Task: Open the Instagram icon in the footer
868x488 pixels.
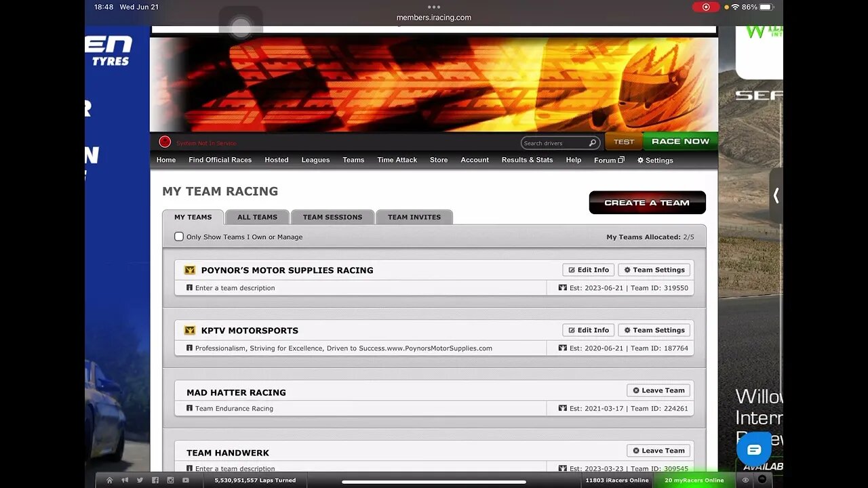Action: [x=170, y=480]
